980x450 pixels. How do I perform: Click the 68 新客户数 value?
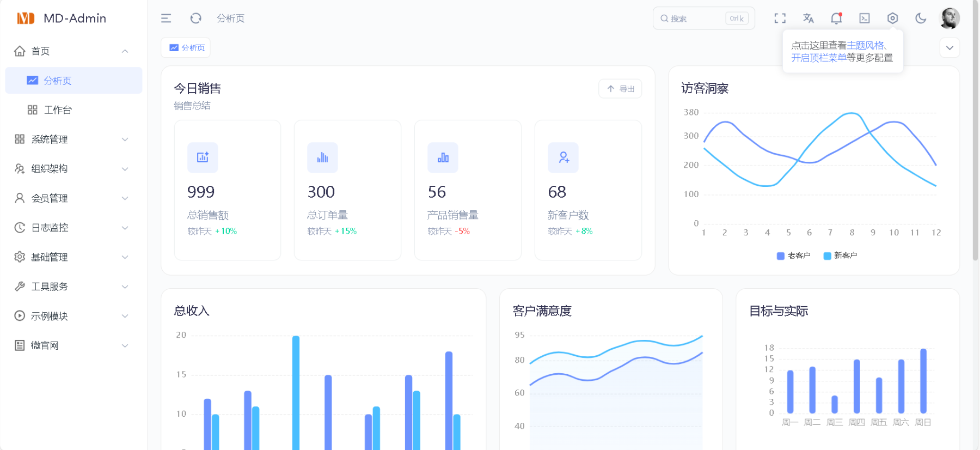coord(558,192)
